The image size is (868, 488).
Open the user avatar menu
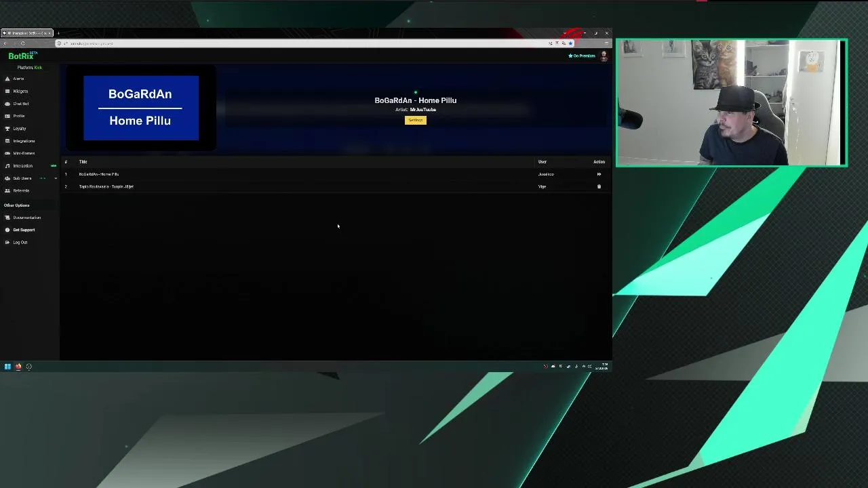pos(604,56)
